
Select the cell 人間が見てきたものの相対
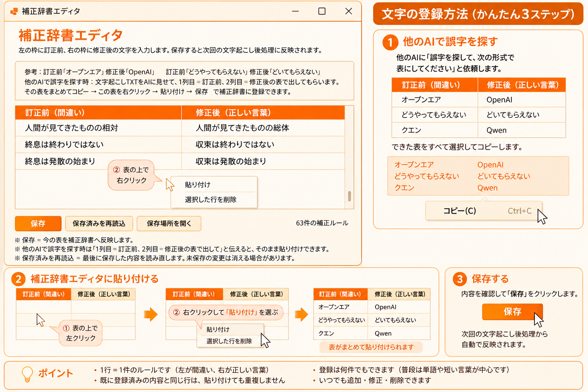[x=98, y=128]
